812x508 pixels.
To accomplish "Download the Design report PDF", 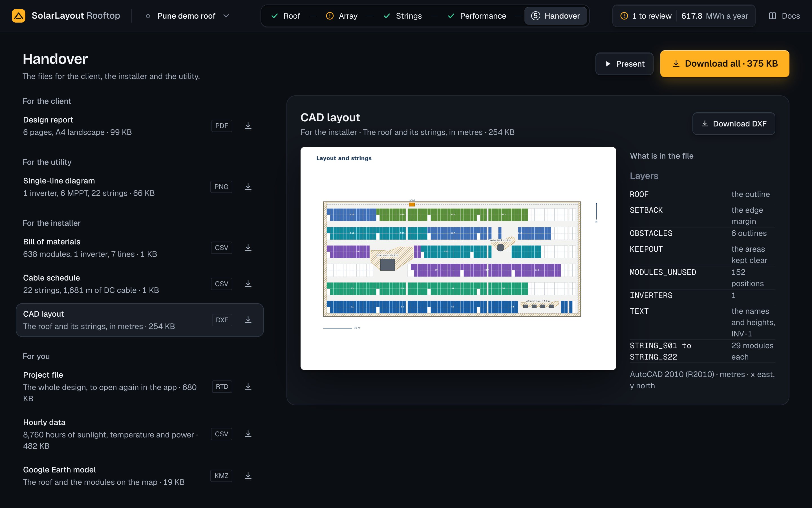I will [248, 126].
